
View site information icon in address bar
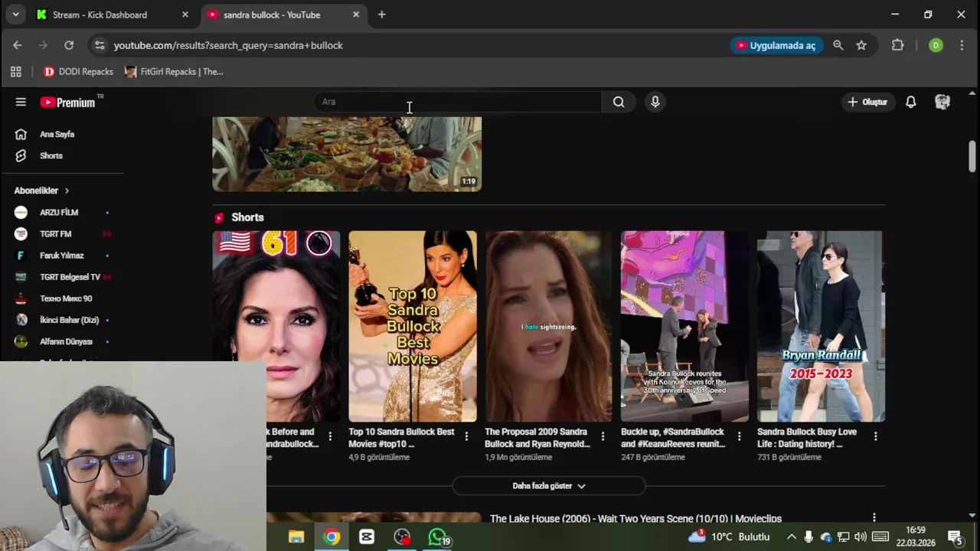click(x=100, y=45)
